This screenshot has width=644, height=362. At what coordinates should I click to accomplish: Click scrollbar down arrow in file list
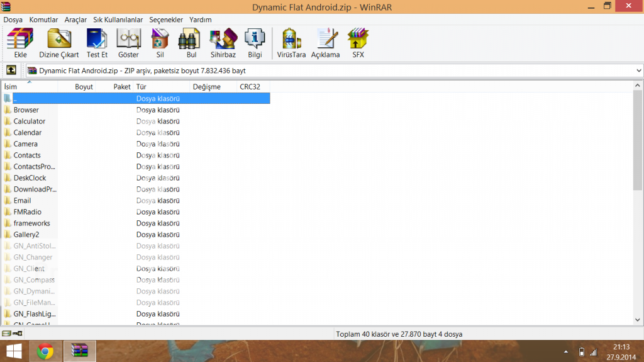click(638, 320)
